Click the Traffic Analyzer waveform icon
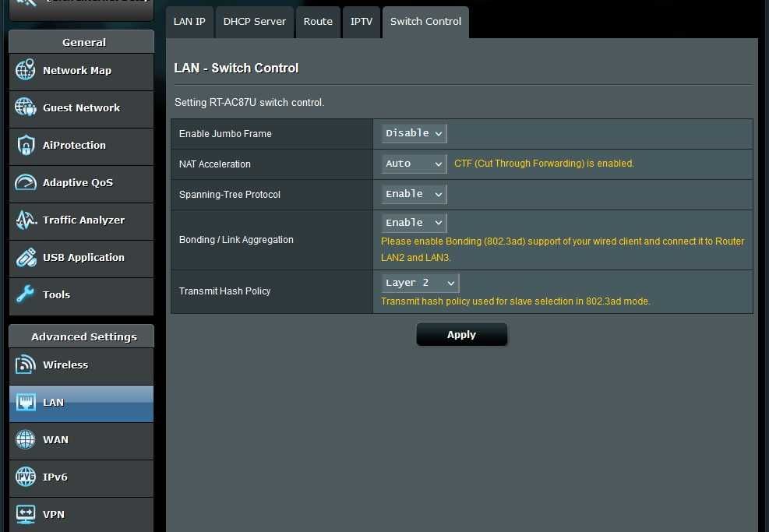 [x=26, y=220]
